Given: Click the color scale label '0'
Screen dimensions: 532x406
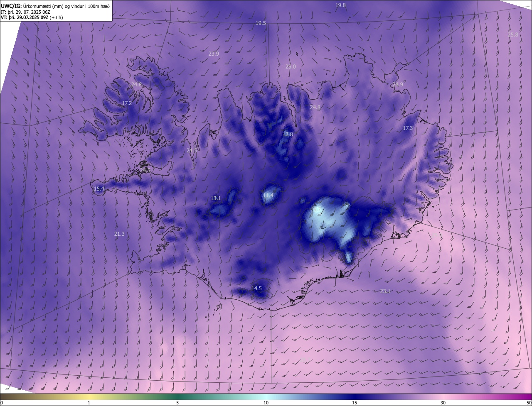Looking at the screenshot, I should coord(2,403).
